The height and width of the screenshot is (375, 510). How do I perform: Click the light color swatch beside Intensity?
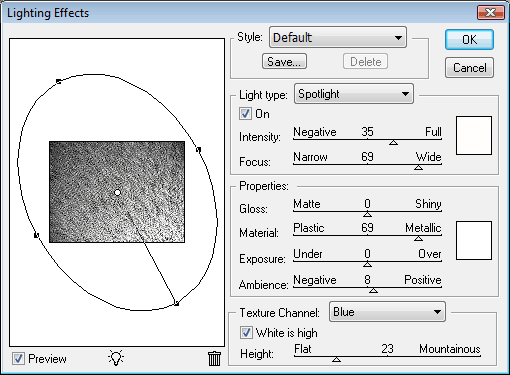(x=474, y=135)
